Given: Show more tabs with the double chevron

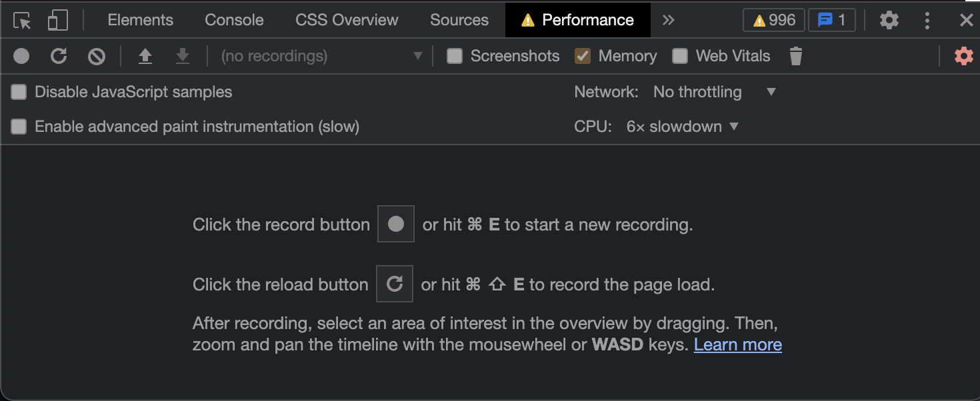Looking at the screenshot, I should point(668,21).
